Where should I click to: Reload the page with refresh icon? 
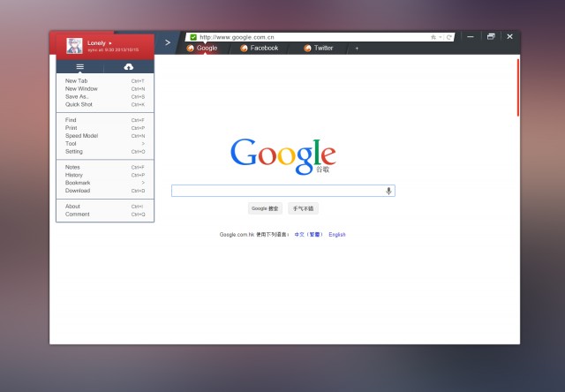[x=449, y=37]
